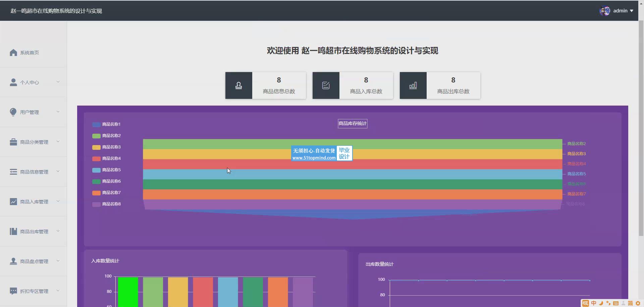Click the 极 input method logo icon
This screenshot has width=644, height=307.
click(x=586, y=303)
